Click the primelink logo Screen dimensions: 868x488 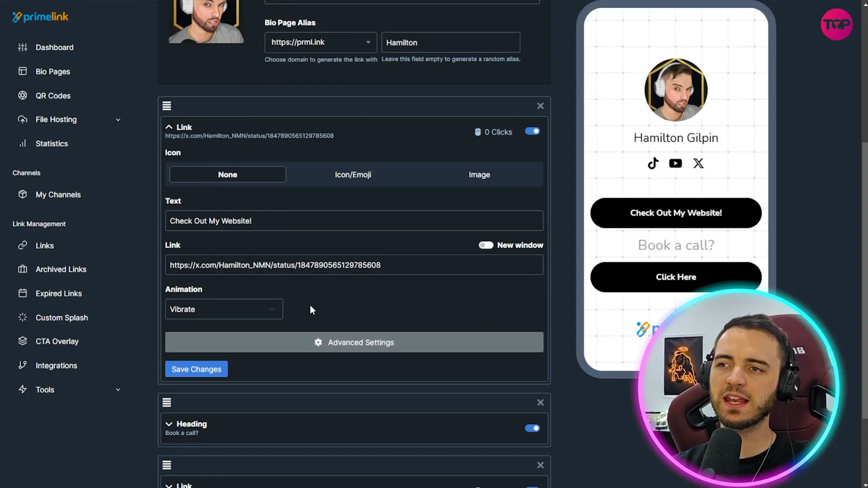pyautogui.click(x=40, y=17)
